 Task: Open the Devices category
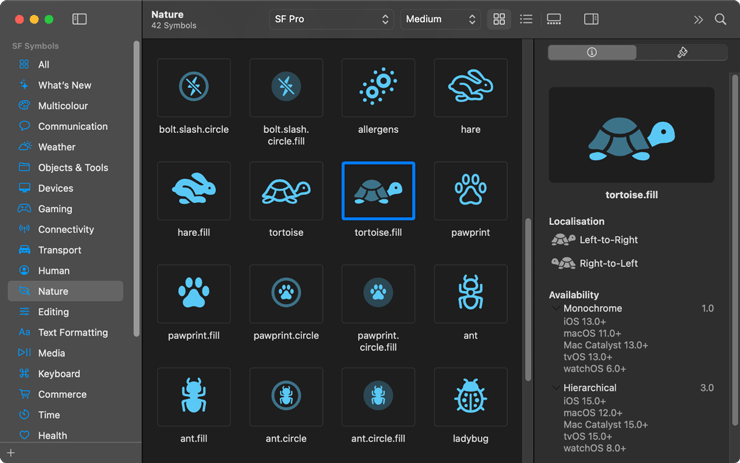pyautogui.click(x=66, y=188)
